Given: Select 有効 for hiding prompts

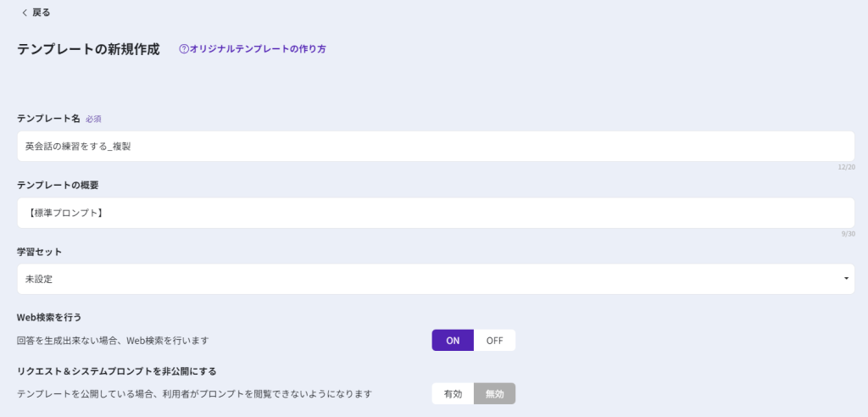Looking at the screenshot, I should coord(453,394).
